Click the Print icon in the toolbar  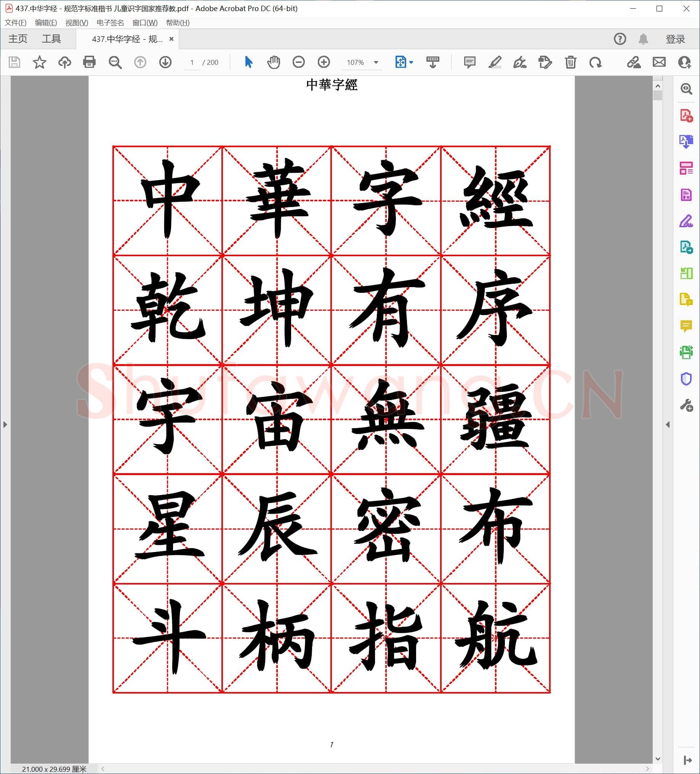[89, 62]
